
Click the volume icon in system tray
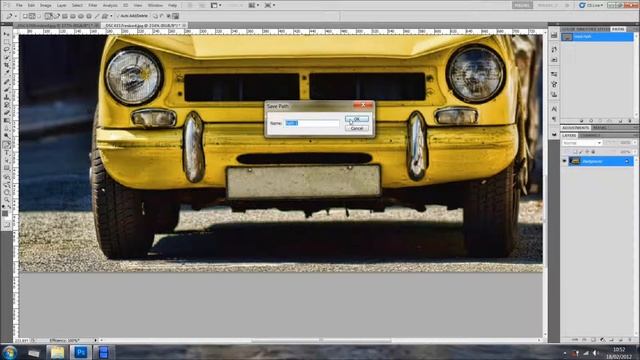tap(595, 353)
